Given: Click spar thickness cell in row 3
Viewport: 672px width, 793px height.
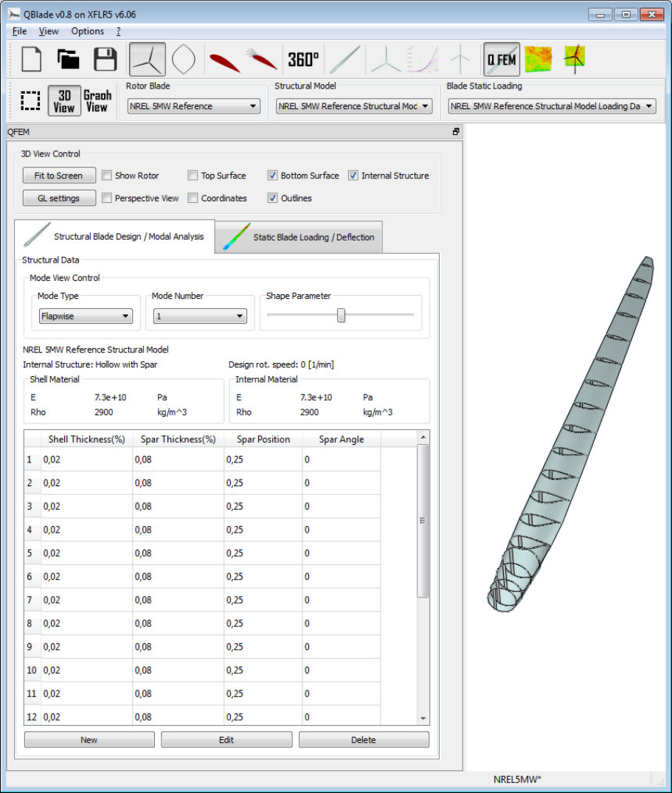Looking at the screenshot, I should click(x=178, y=506).
